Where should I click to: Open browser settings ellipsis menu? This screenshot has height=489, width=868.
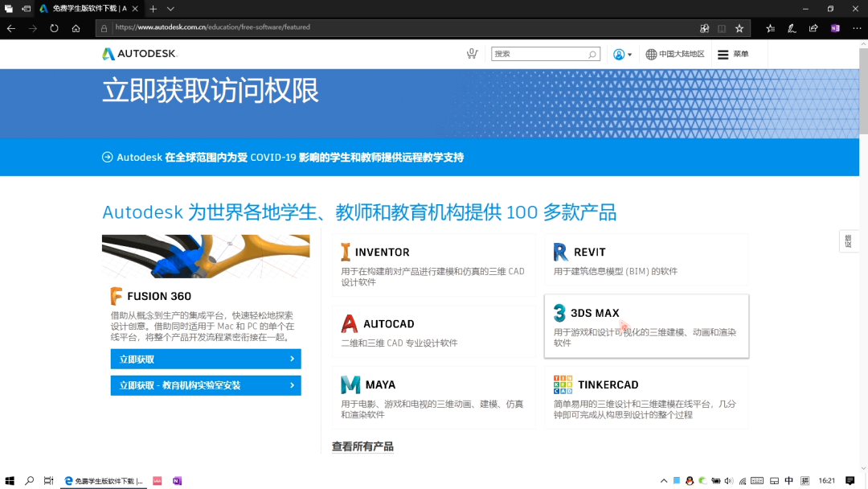pyautogui.click(x=857, y=28)
